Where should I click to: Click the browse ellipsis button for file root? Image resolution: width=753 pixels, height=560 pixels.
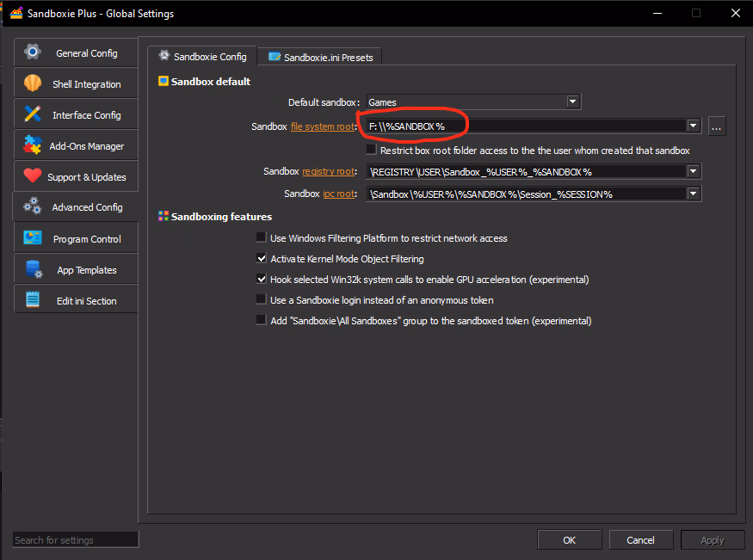(x=717, y=126)
